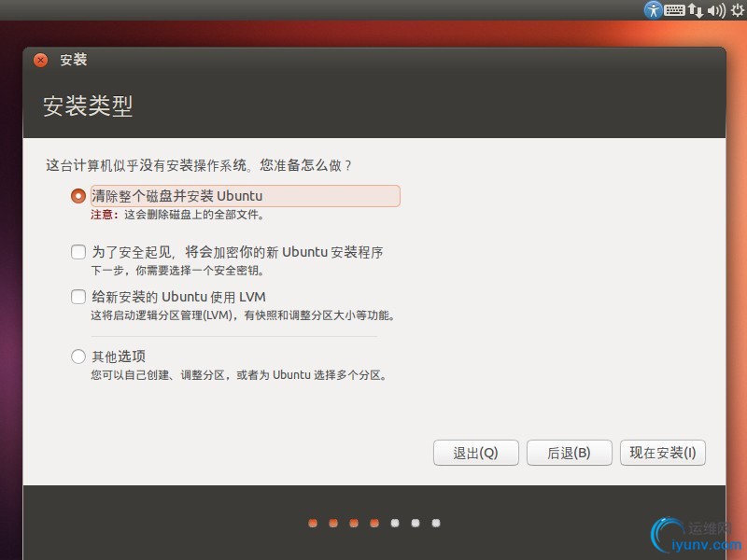Select the 其他选项 radio button

pos(78,357)
